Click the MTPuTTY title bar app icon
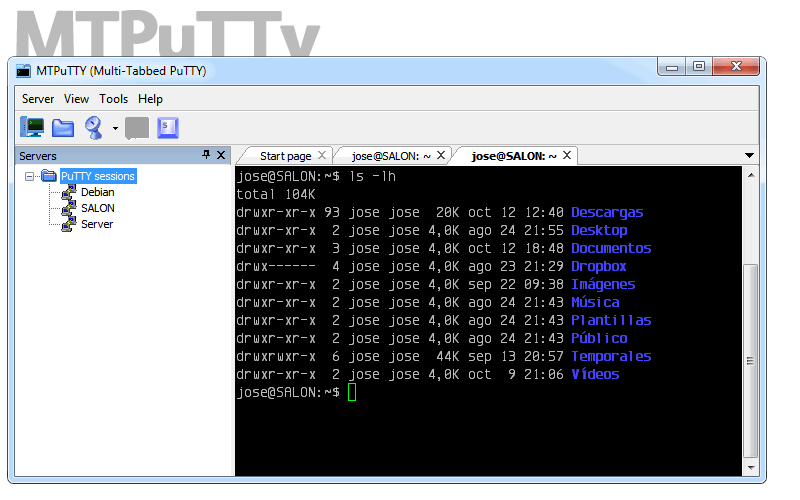Viewport: 800px width, 500px height. pyautogui.click(x=23, y=71)
